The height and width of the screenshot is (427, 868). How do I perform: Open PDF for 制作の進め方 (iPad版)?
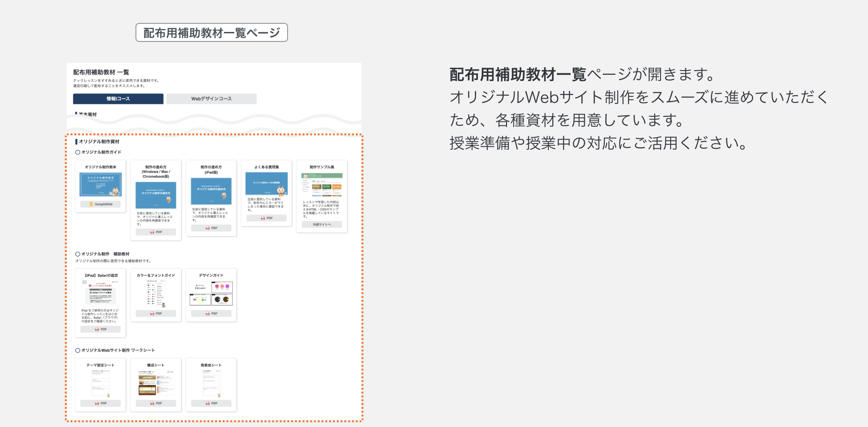point(211,228)
